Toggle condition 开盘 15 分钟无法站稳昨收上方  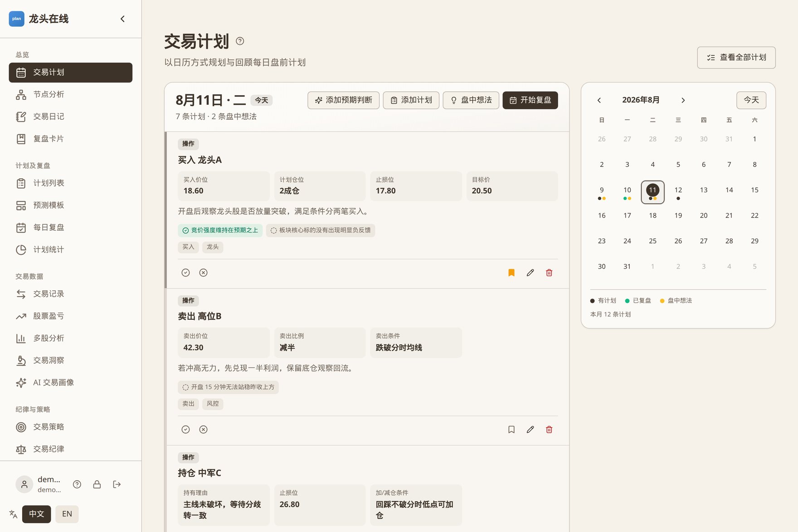pos(229,387)
